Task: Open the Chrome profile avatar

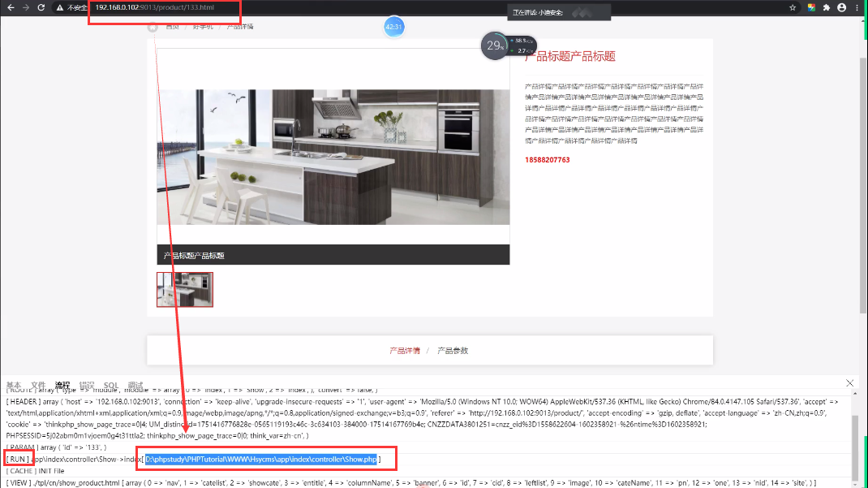Action: tap(841, 7)
